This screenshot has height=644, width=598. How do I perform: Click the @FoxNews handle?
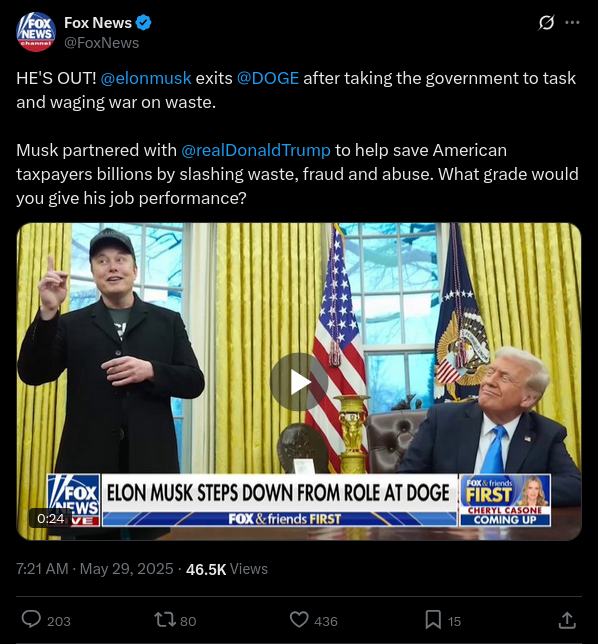(101, 43)
